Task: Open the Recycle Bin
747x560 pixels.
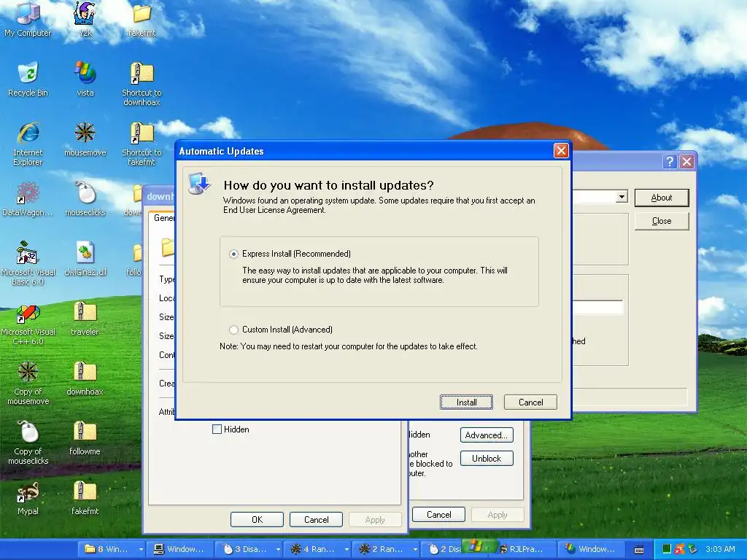Action: tap(28, 79)
